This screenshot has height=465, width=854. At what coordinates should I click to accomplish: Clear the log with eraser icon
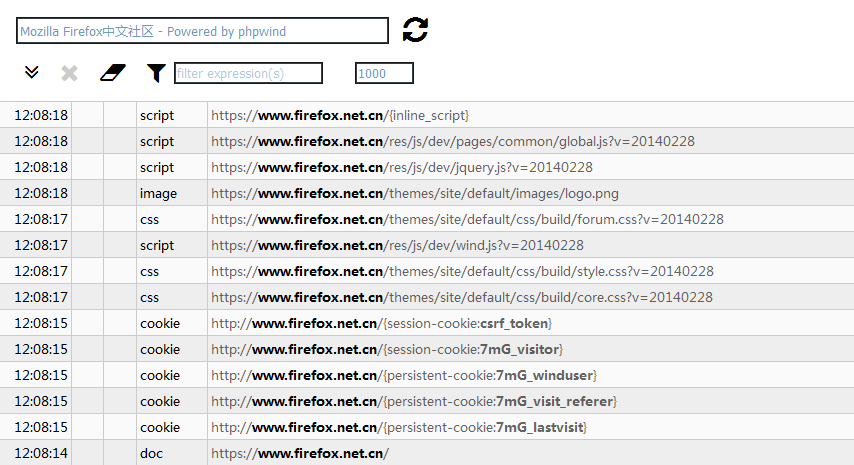point(113,73)
